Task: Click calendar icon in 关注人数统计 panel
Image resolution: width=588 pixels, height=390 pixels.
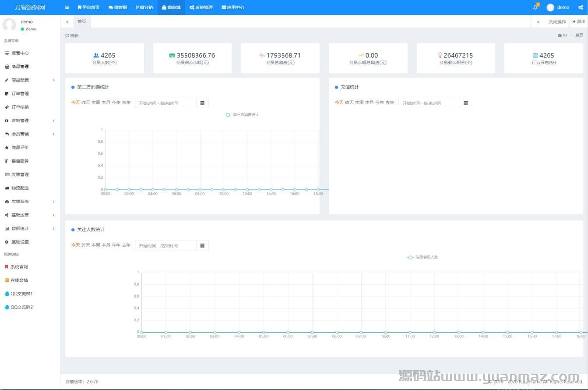Action: [202, 245]
